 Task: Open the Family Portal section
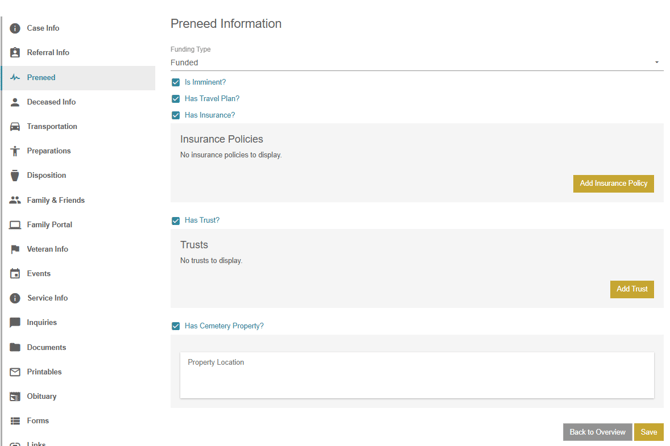[x=49, y=225]
